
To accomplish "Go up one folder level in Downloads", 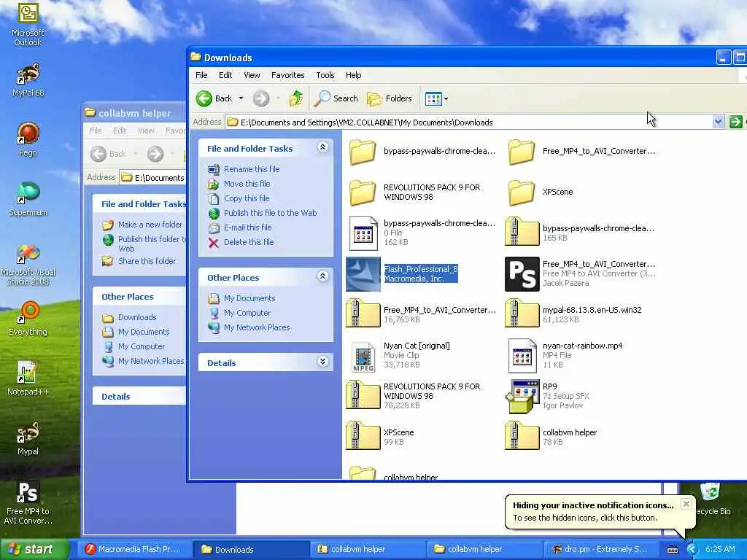I will pos(296,98).
